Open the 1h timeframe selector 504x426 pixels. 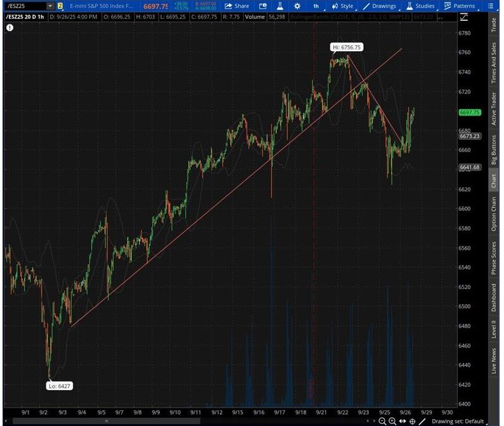coord(316,6)
